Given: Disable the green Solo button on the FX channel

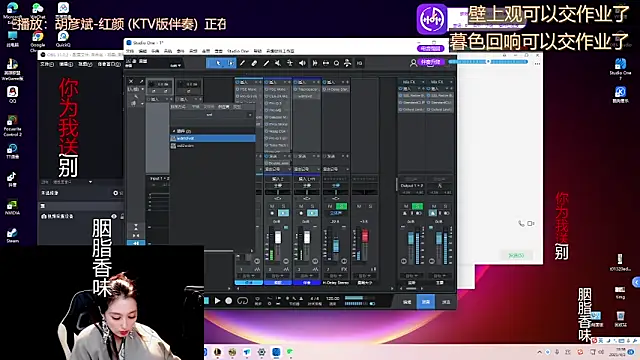Looking at the screenshot, I should click(342, 207).
